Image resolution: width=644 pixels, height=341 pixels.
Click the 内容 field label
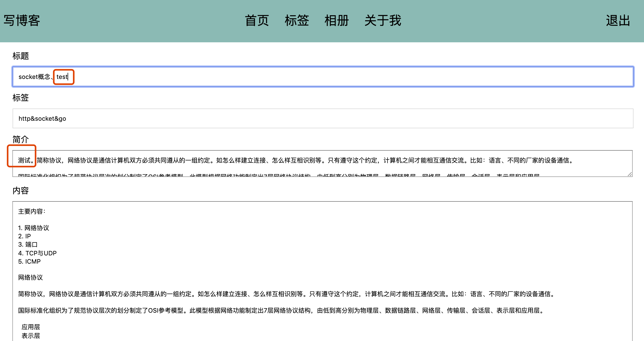coord(21,191)
